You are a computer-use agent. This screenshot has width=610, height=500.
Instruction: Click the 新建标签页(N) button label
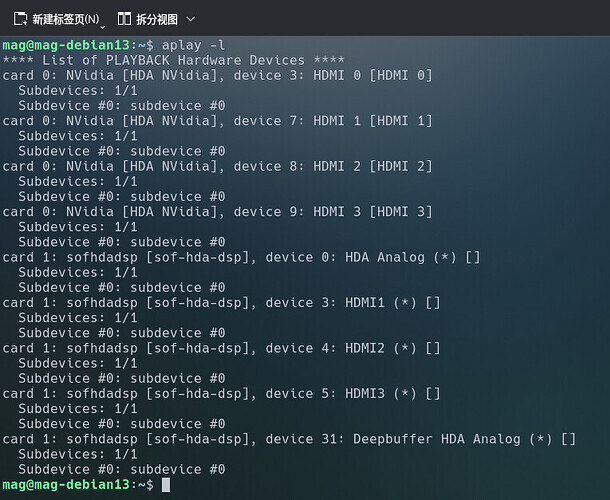pyautogui.click(x=65, y=19)
